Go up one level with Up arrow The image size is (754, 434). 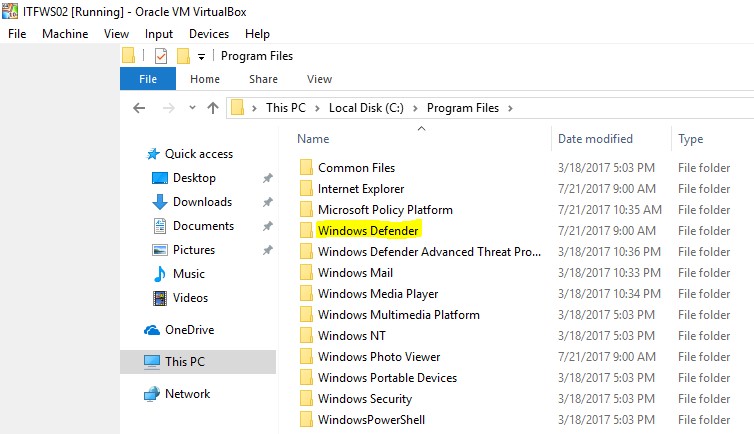(x=213, y=108)
